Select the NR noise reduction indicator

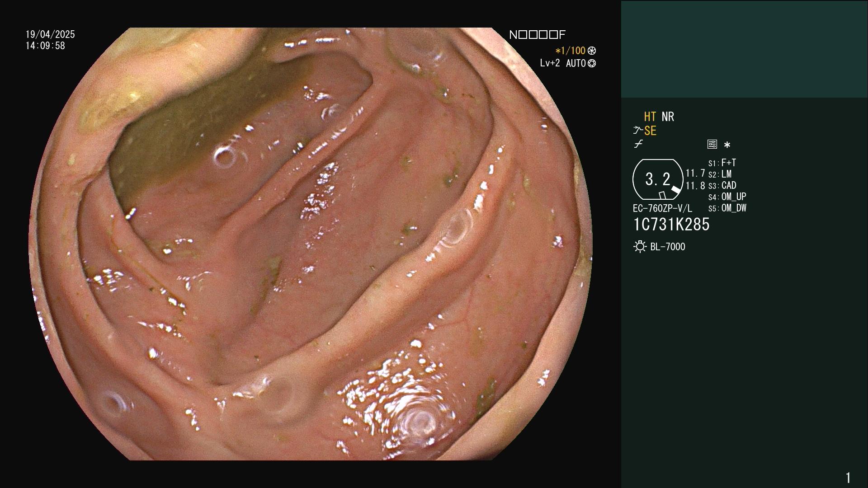point(668,117)
